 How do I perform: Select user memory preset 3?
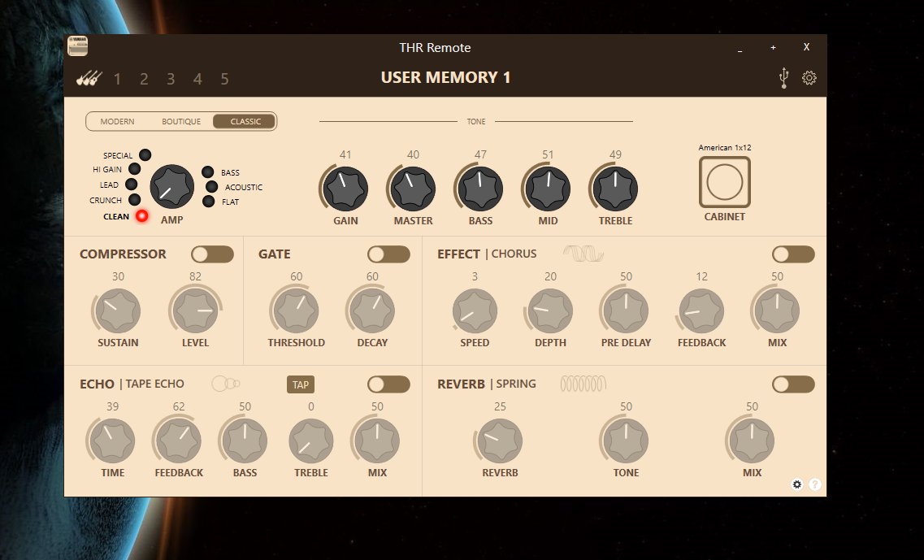(171, 79)
